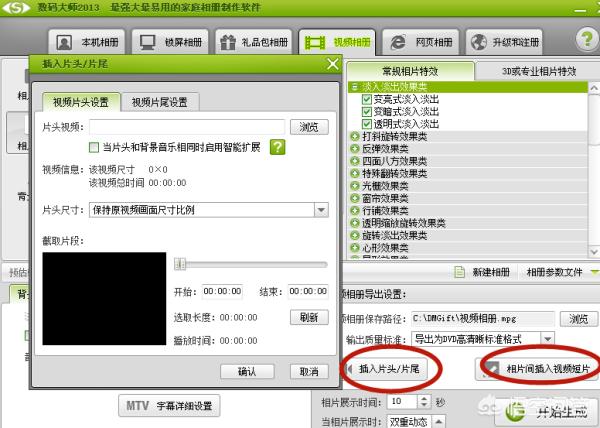The height and width of the screenshot is (428, 600).
Task: Expand the 打斜旋转效果类 effect category
Action: (356, 135)
